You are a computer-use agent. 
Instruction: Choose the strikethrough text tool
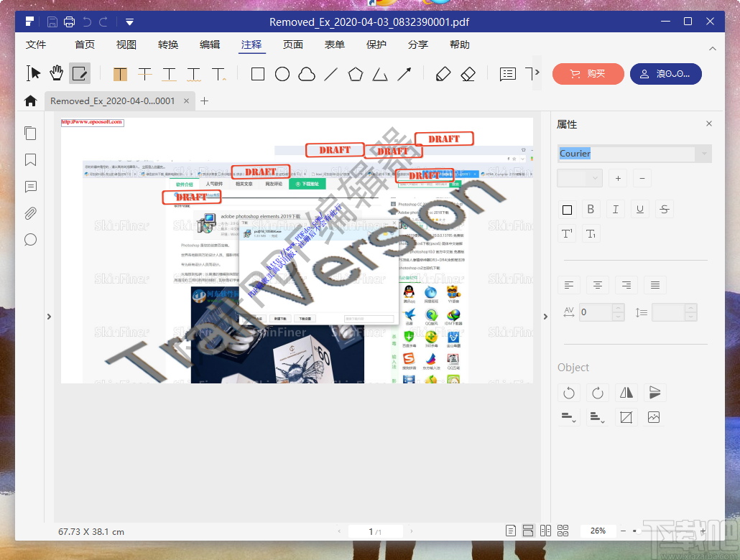point(145,74)
